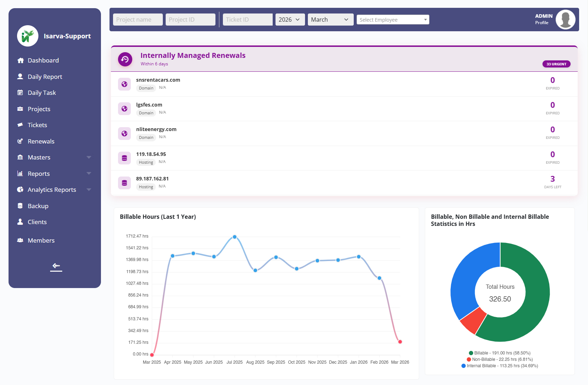Click the Isarva-Support logo icon
The height and width of the screenshot is (385, 588).
[x=28, y=36]
